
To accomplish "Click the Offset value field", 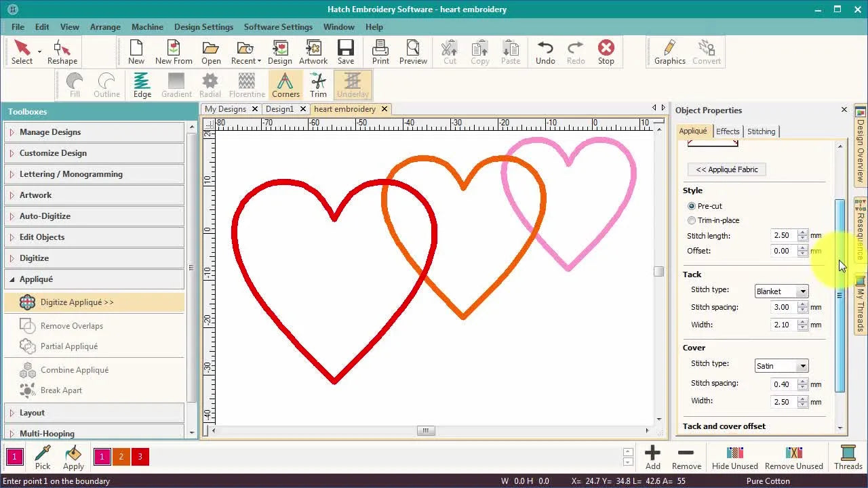I will [783, 251].
